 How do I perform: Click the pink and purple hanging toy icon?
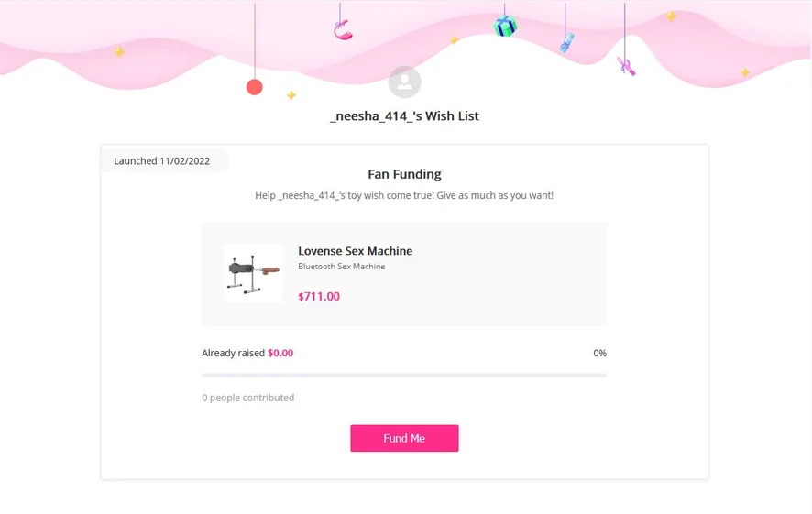(x=627, y=66)
